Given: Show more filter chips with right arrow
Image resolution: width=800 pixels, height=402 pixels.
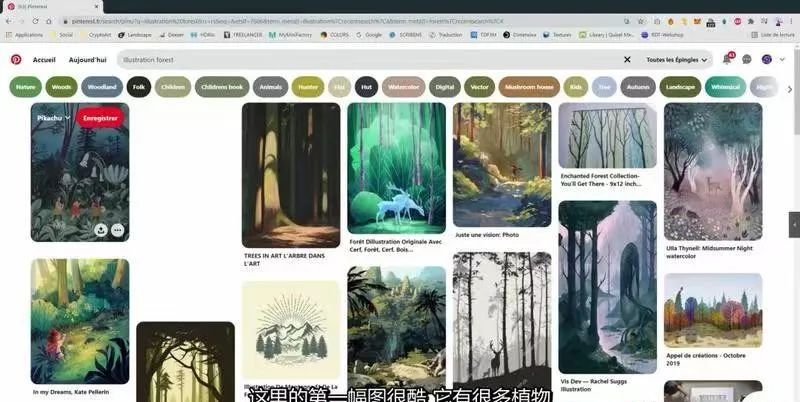Looking at the screenshot, I should [790, 89].
